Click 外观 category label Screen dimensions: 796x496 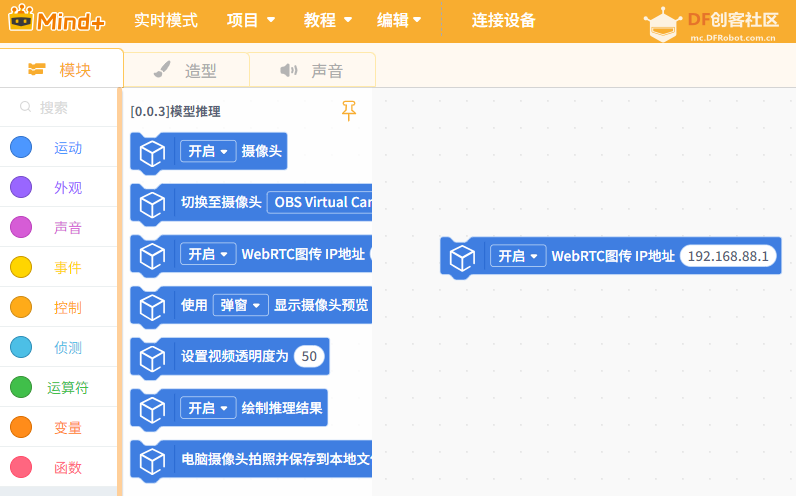pyautogui.click(x=68, y=188)
